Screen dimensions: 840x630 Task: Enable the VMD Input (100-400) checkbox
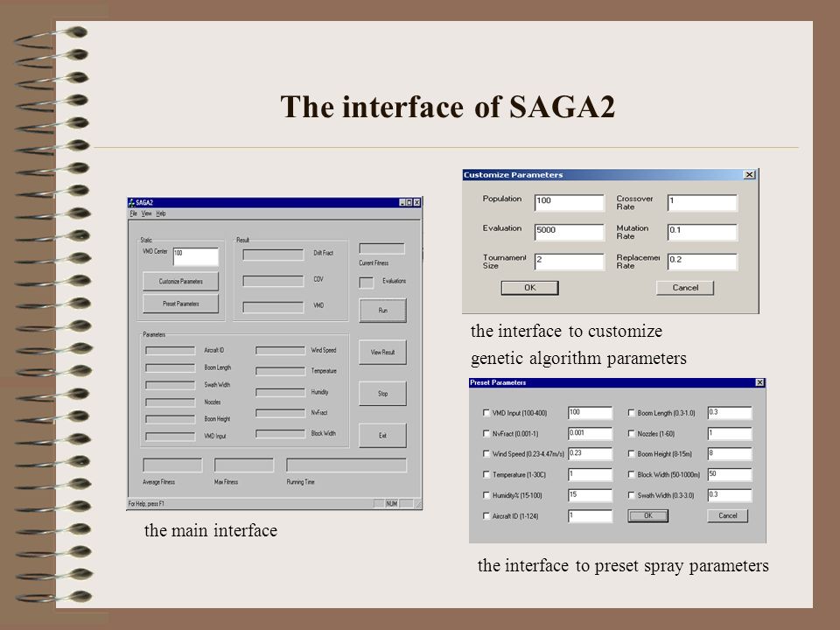[486, 413]
